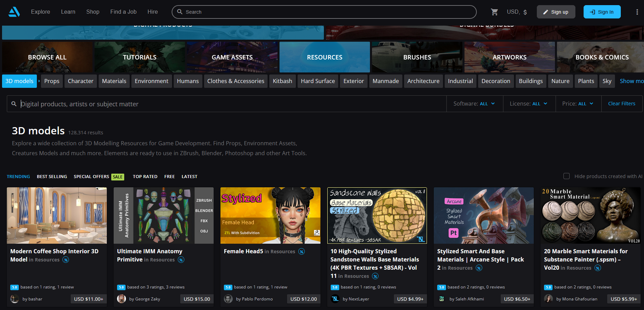Image resolution: width=644 pixels, height=310 pixels.
Task: Select the Kitbash subcategory filter
Action: (x=282, y=81)
